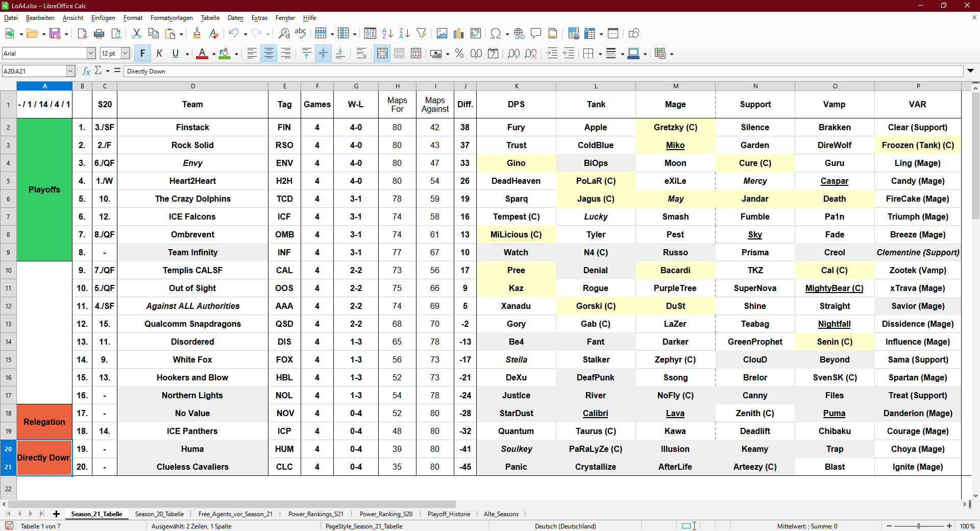The height and width of the screenshot is (531, 980).
Task: Open the font size dropdown
Action: pyautogui.click(x=125, y=53)
